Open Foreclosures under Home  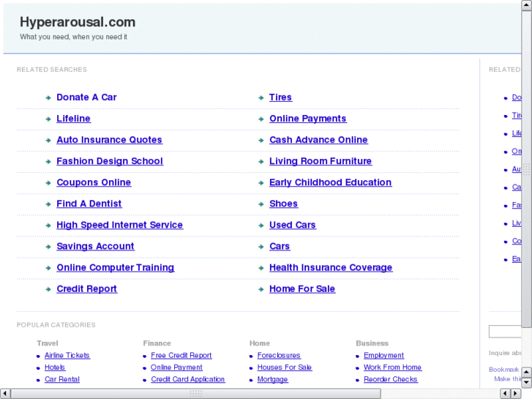279,355
